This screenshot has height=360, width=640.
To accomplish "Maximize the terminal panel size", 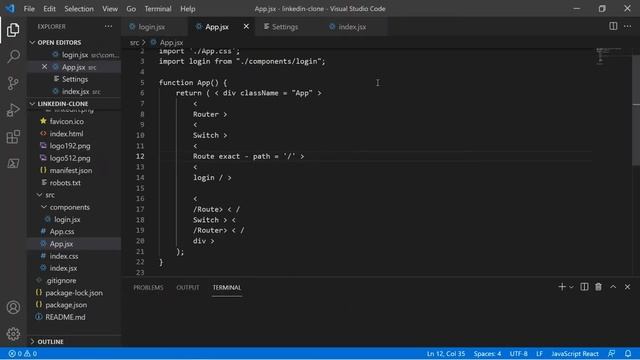I will coord(613,287).
